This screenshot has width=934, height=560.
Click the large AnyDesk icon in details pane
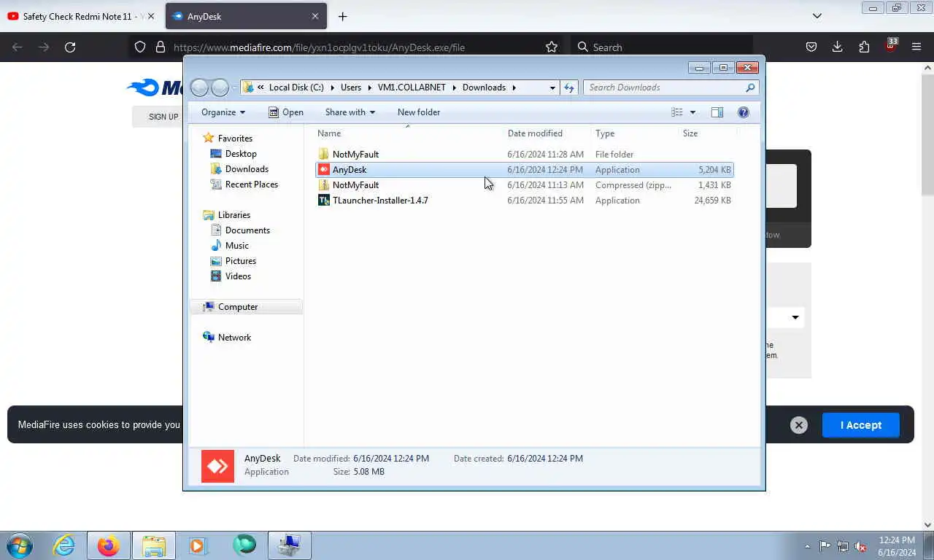(x=217, y=466)
